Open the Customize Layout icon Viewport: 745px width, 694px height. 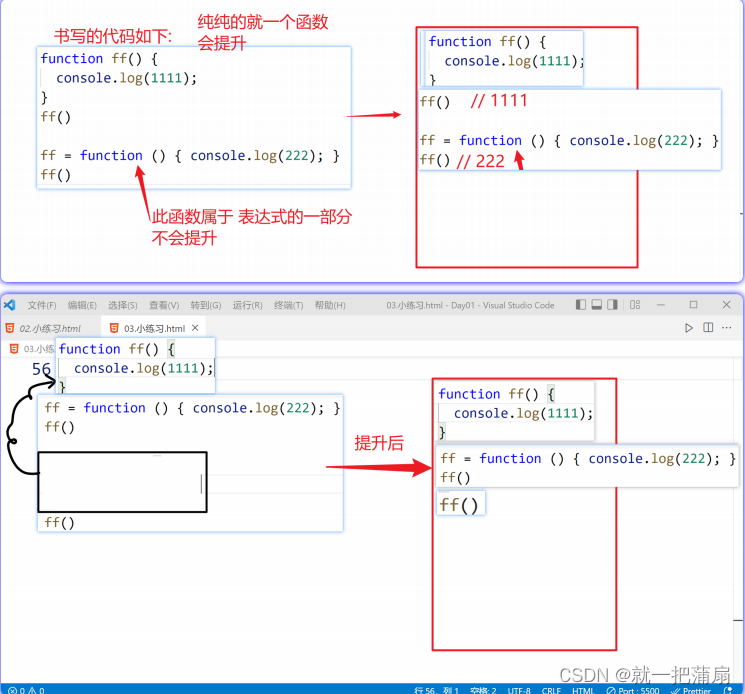pos(635,304)
